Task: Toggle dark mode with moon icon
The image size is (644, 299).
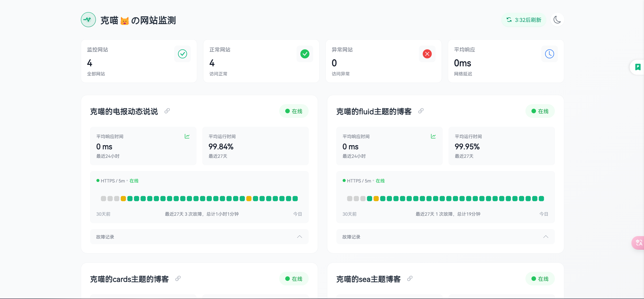Action: [x=557, y=20]
